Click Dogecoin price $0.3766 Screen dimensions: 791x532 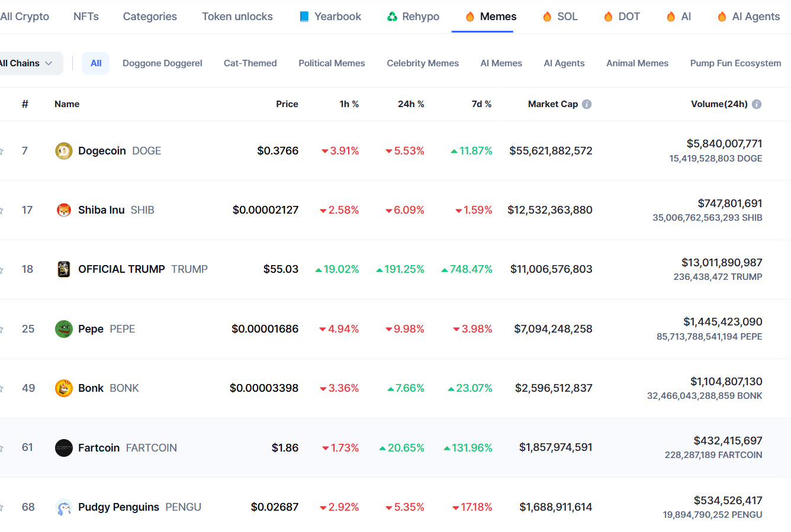pyautogui.click(x=278, y=151)
